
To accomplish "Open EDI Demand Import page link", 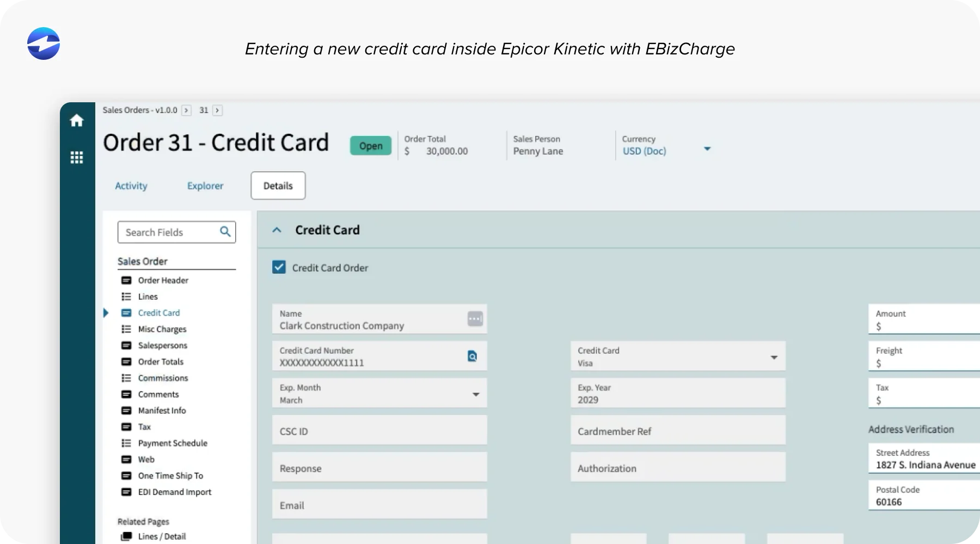I will tap(175, 492).
